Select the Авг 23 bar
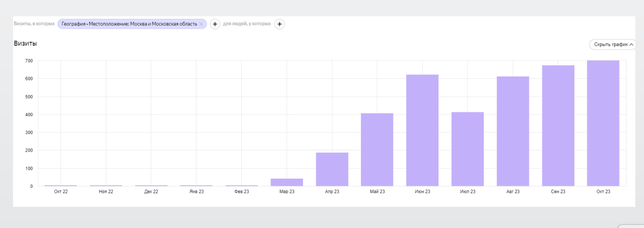644x228 pixels. [x=512, y=131]
